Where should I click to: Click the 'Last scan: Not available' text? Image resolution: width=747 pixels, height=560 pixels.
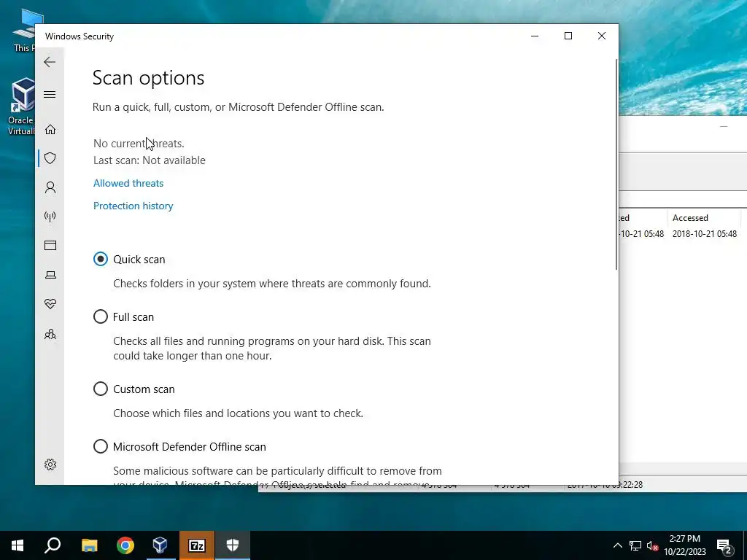tap(149, 160)
